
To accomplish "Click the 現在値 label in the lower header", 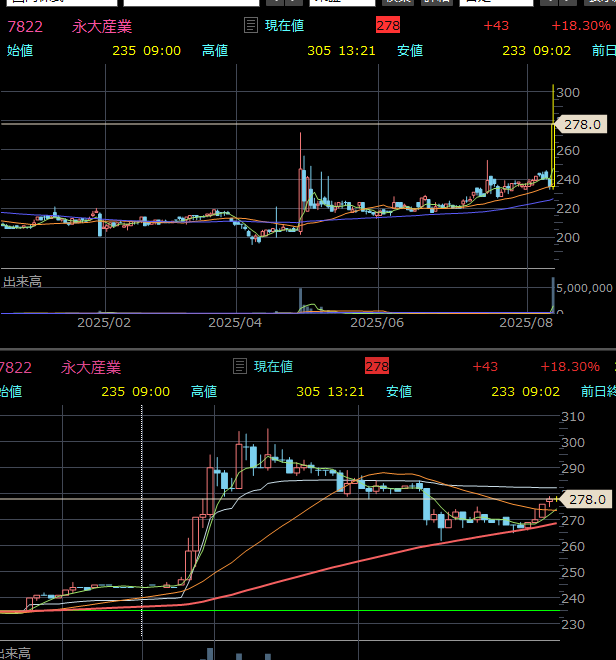I will (x=274, y=366).
